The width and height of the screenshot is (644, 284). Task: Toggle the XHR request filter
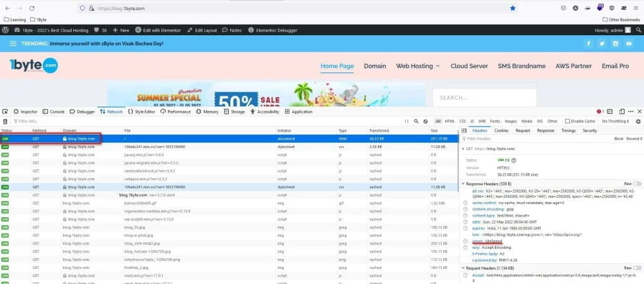point(482,122)
